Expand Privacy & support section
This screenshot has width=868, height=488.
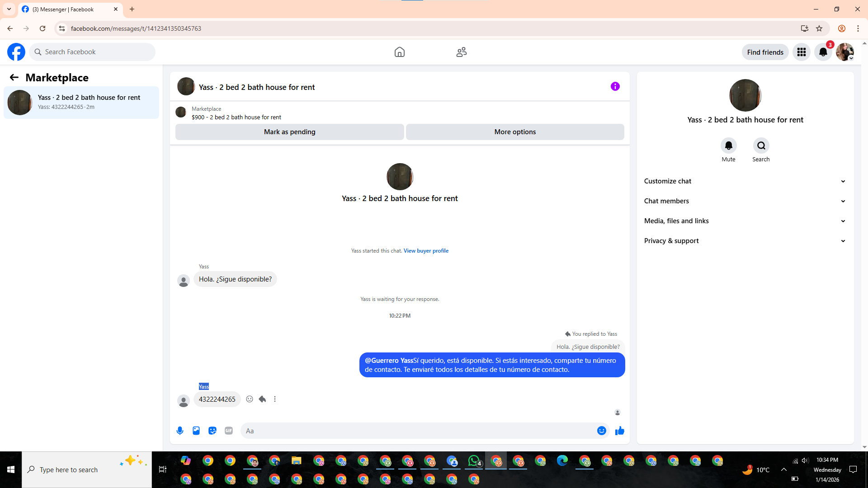click(x=745, y=241)
